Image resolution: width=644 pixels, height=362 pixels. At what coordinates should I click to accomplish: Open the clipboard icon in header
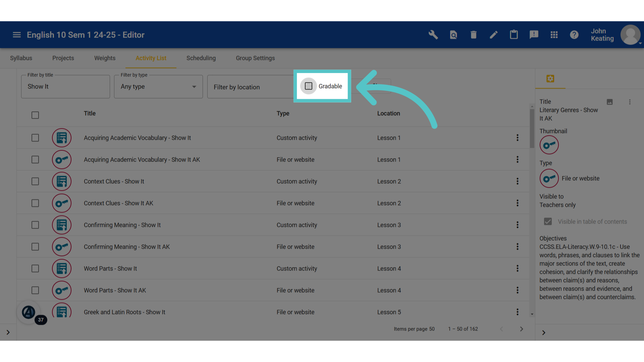(514, 35)
